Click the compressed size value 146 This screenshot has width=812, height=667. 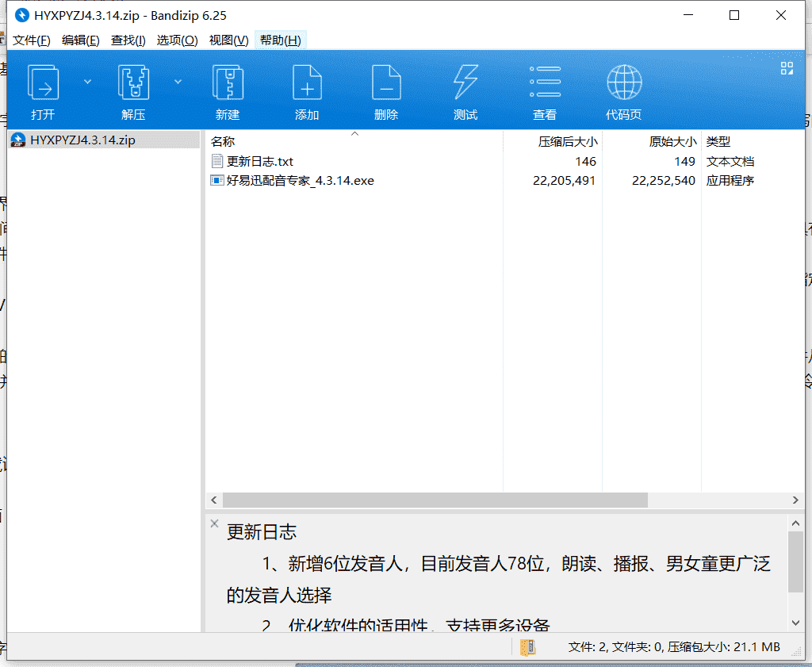coord(586,162)
